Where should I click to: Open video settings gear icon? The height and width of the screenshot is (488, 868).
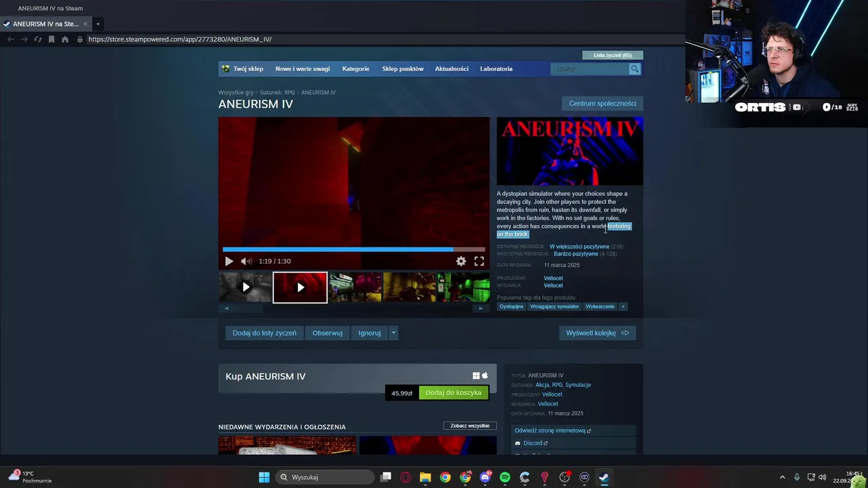(x=461, y=261)
